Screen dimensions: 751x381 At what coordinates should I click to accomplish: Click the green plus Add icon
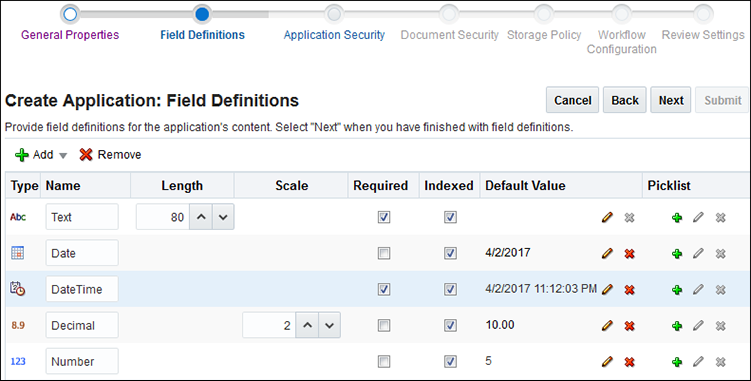22,155
